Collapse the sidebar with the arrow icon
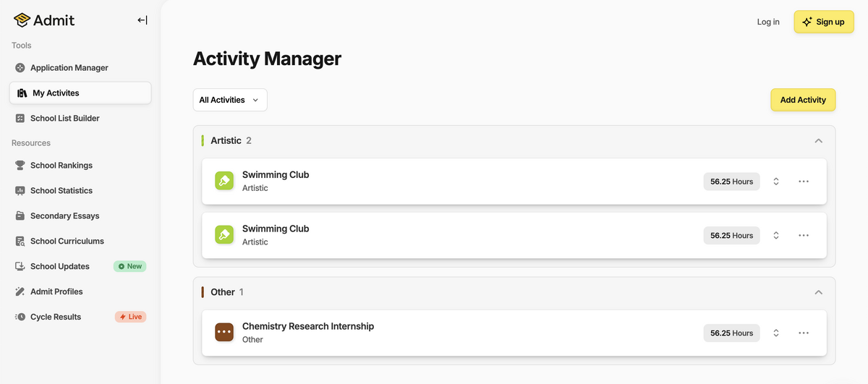 pyautogui.click(x=142, y=20)
